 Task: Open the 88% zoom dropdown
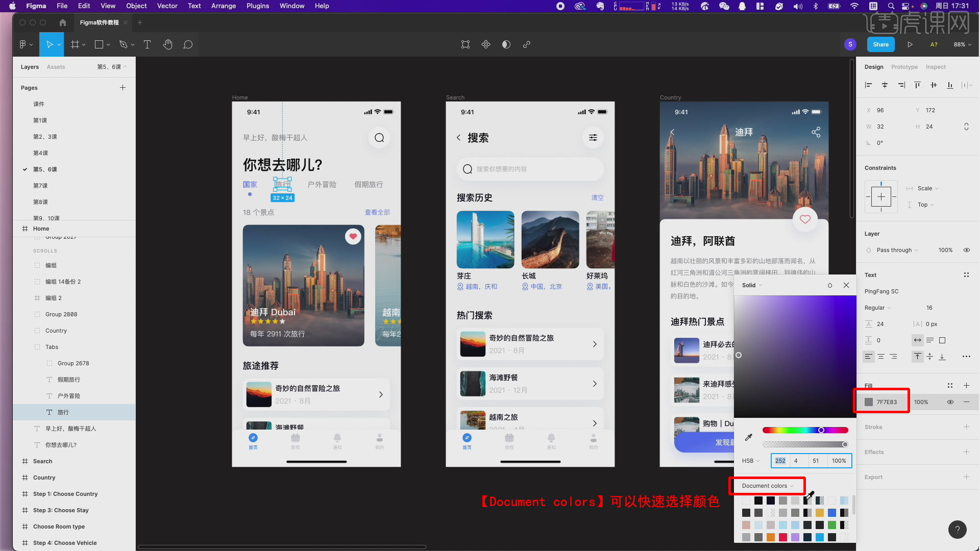[962, 44]
